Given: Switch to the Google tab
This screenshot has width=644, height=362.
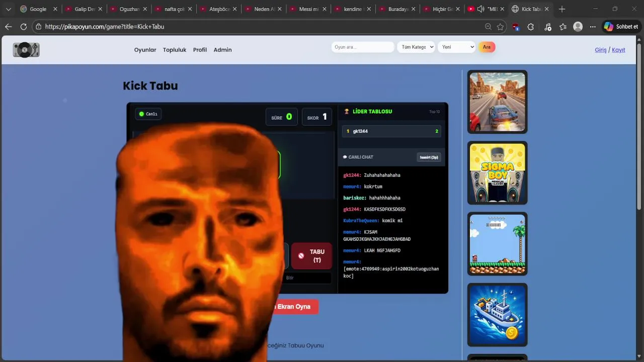Looking at the screenshot, I should pos(38,9).
